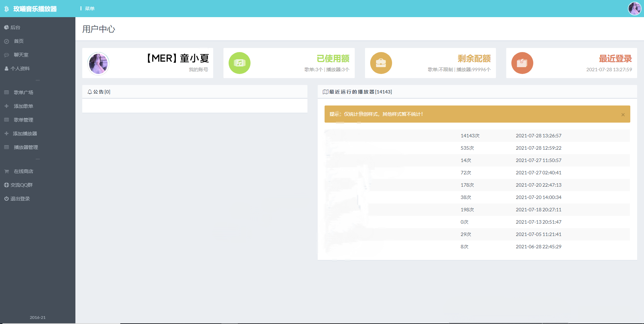
Task: Open 播放器管理 player management
Action: (x=26, y=147)
